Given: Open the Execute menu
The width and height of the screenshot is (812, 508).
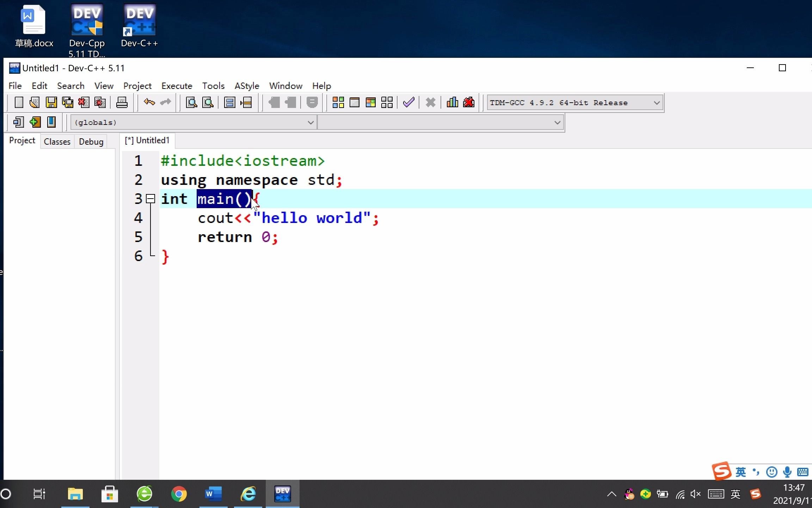Looking at the screenshot, I should click(x=176, y=86).
